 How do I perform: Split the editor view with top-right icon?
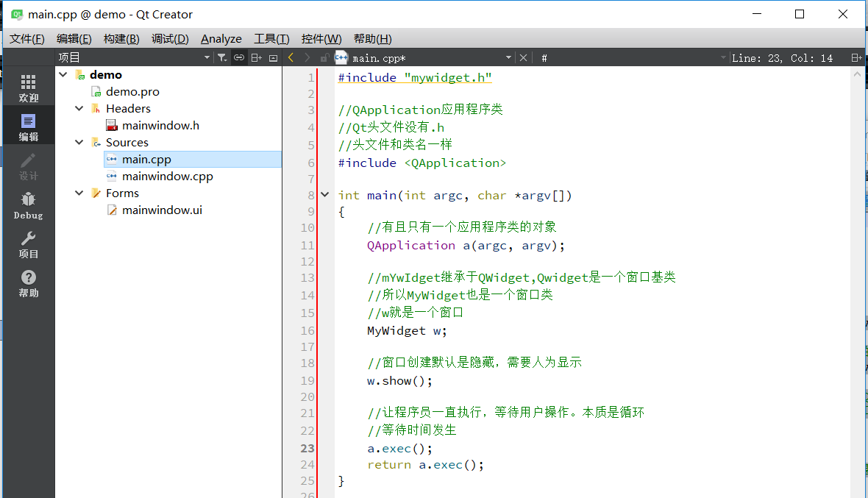(855, 57)
